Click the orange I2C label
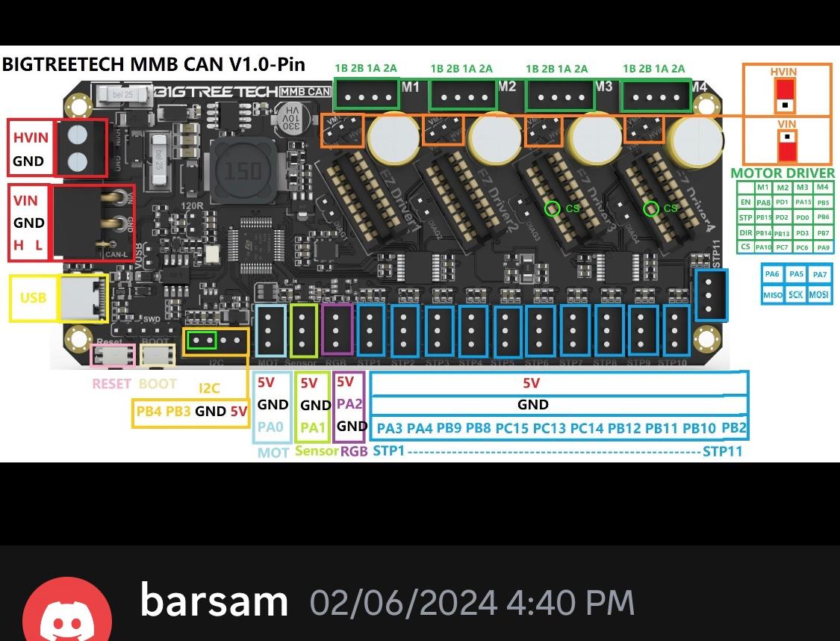This screenshot has width=840, height=641. (x=209, y=388)
